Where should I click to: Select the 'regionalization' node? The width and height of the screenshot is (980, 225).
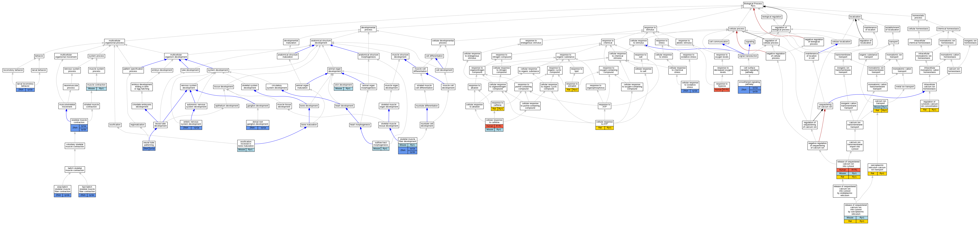137,125
